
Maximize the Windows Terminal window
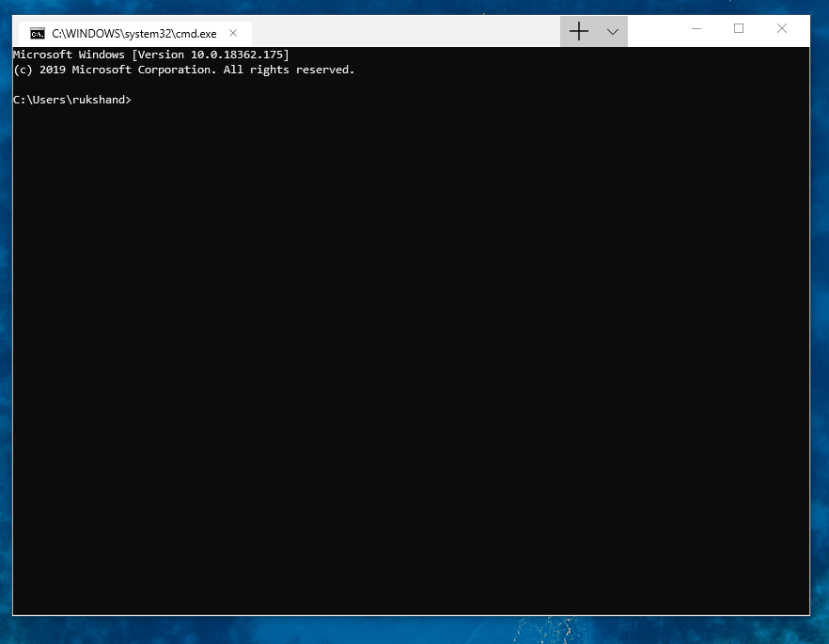(738, 29)
